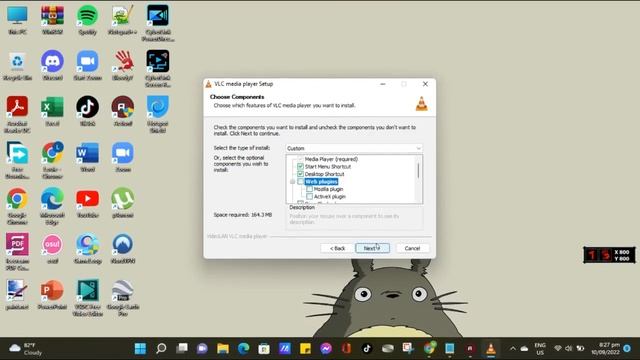Open WinRAR desktop shortcut

[52, 20]
